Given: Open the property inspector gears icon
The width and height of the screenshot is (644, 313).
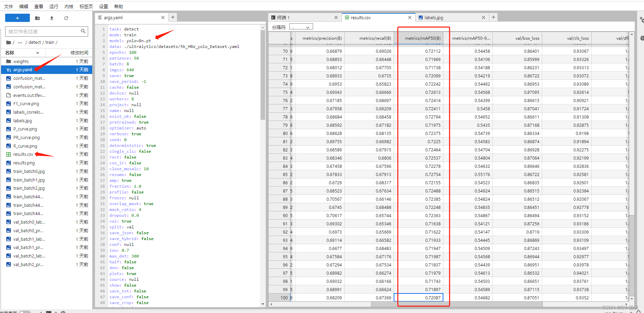Looking at the screenshot, I should point(641,20).
